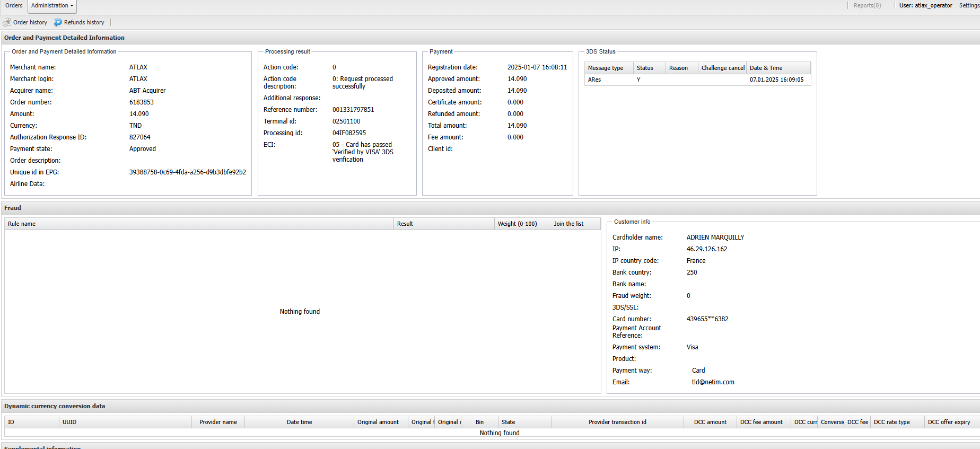980x449 pixels.
Task: Collapse the Dynamic currency conversion data section
Action: coord(55,406)
